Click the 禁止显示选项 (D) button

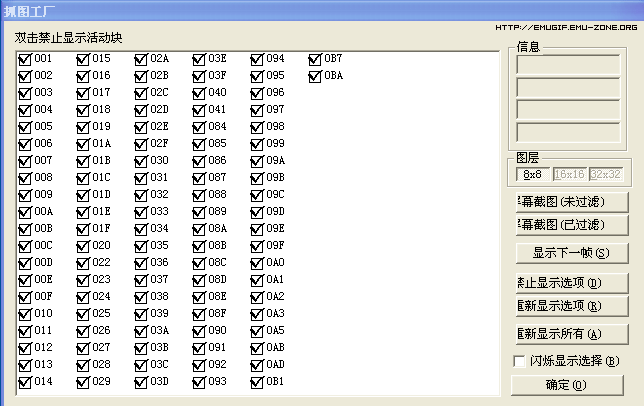pyautogui.click(x=572, y=283)
